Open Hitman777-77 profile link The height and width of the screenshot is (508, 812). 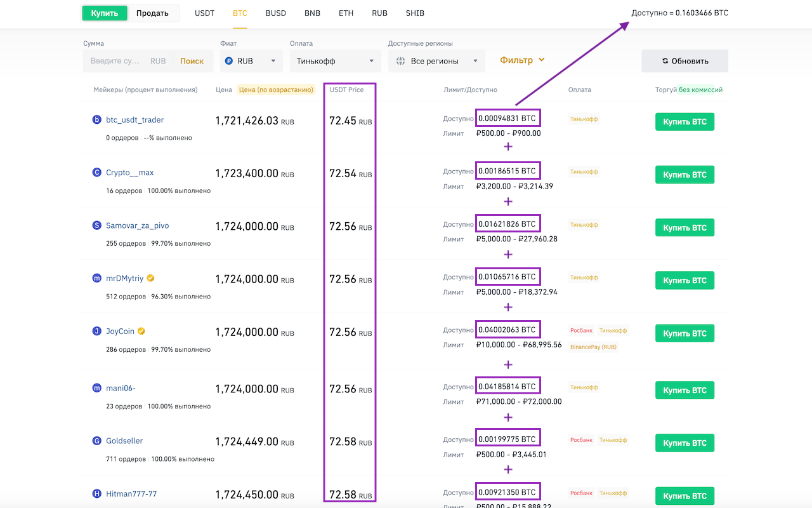(131, 494)
